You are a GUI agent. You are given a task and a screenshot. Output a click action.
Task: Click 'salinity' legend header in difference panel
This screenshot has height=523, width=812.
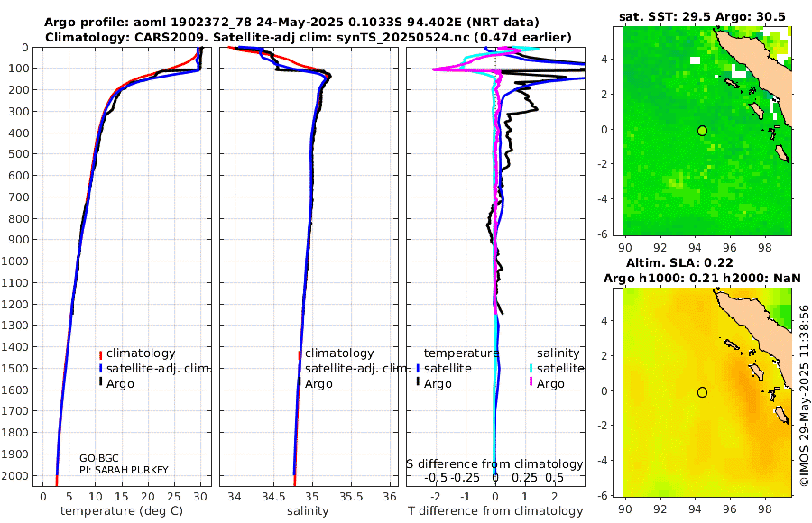tap(558, 353)
